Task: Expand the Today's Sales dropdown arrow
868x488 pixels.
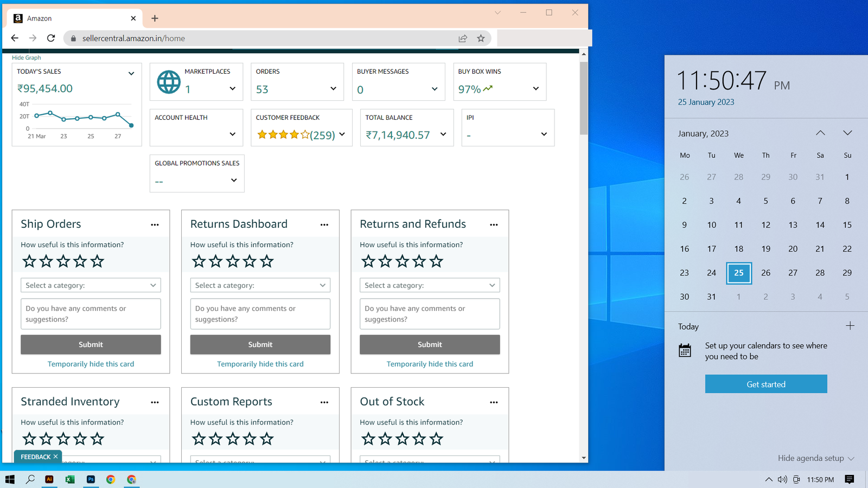Action: (x=131, y=74)
